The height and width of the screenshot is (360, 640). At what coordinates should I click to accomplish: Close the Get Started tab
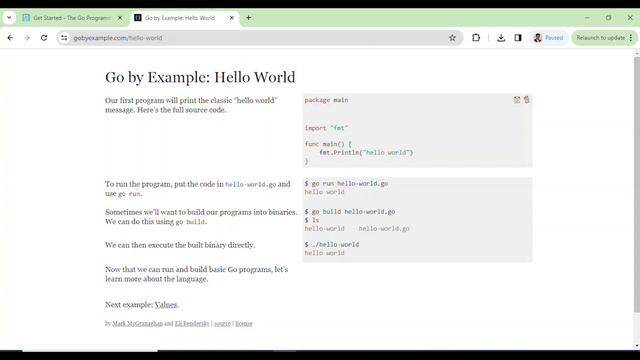point(120,18)
